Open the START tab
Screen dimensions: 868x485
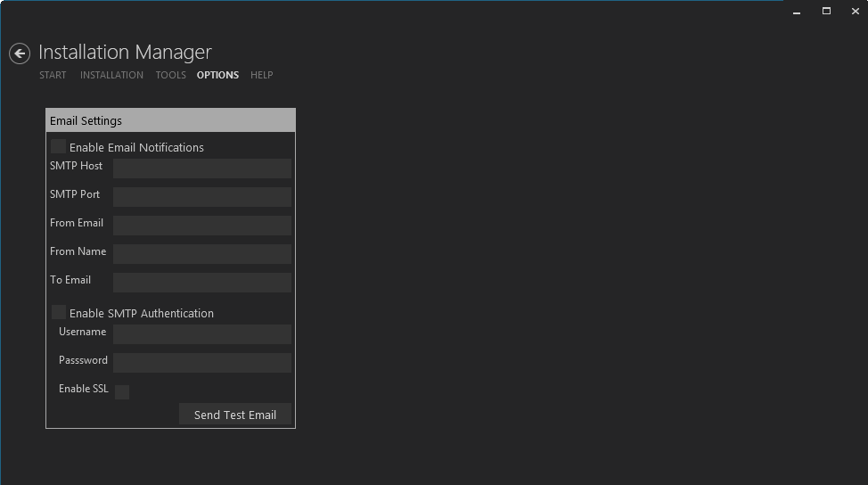pos(53,75)
